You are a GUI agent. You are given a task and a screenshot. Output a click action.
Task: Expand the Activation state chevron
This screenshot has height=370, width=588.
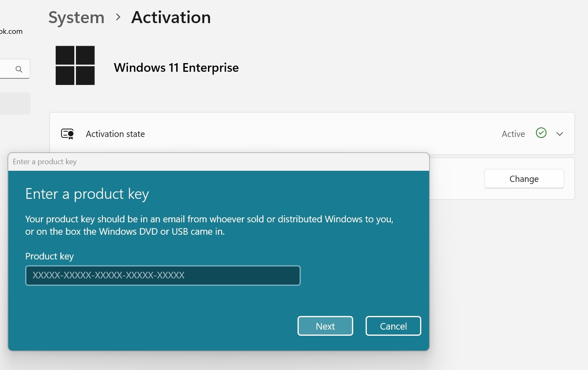click(x=560, y=134)
